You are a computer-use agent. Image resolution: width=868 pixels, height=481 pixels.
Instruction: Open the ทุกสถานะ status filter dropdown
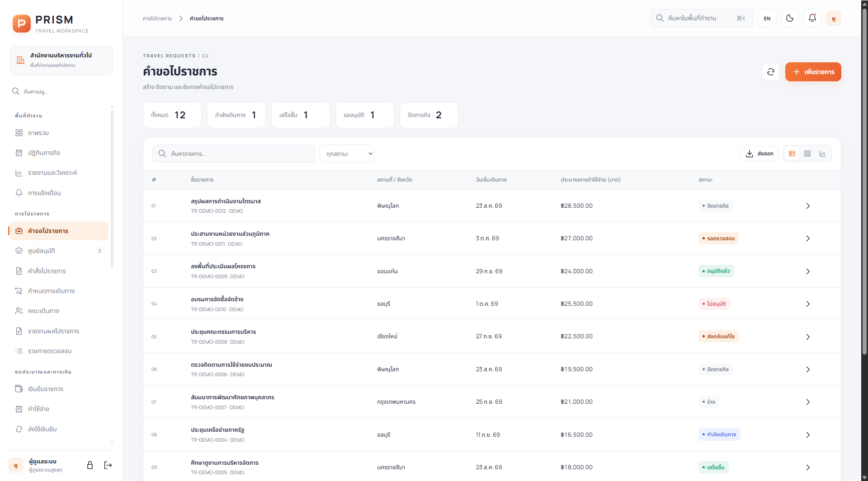[347, 154]
